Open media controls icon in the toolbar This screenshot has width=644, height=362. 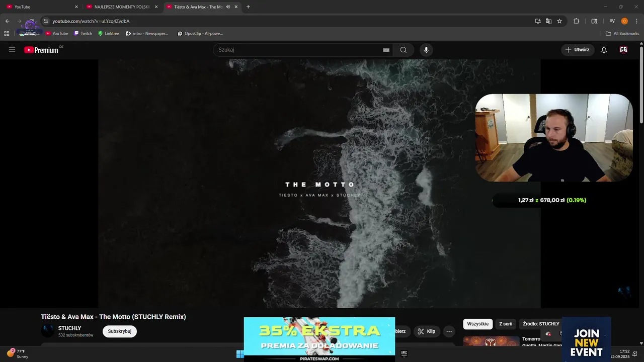click(x=612, y=21)
